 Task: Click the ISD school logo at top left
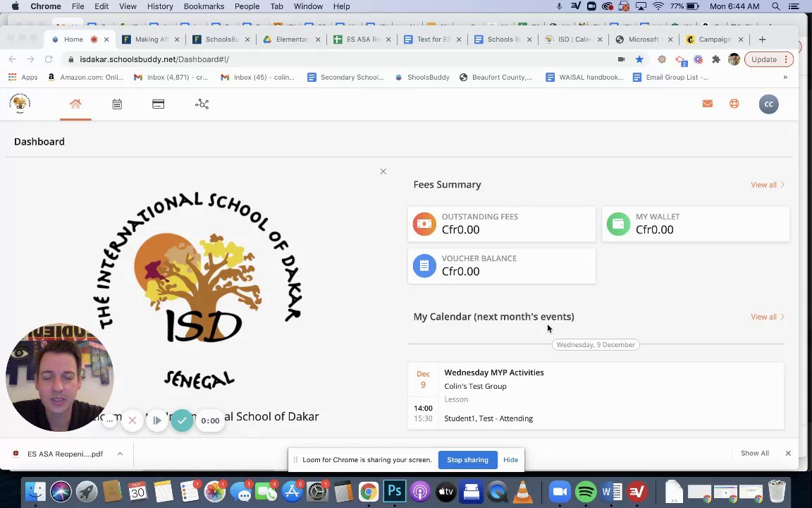point(20,103)
